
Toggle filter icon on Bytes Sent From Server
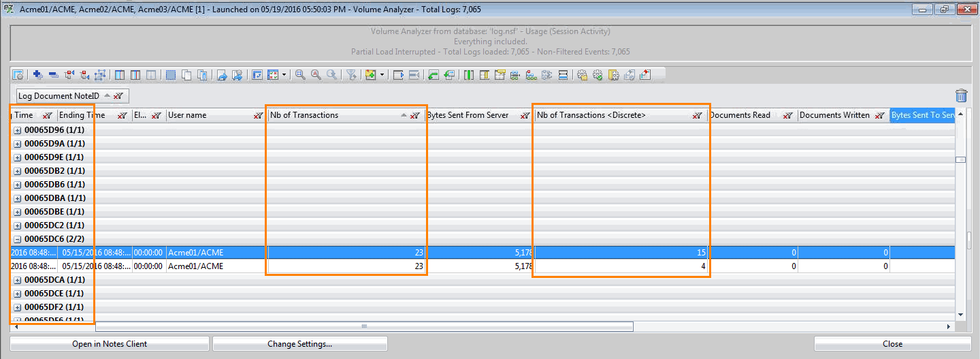pos(525,116)
